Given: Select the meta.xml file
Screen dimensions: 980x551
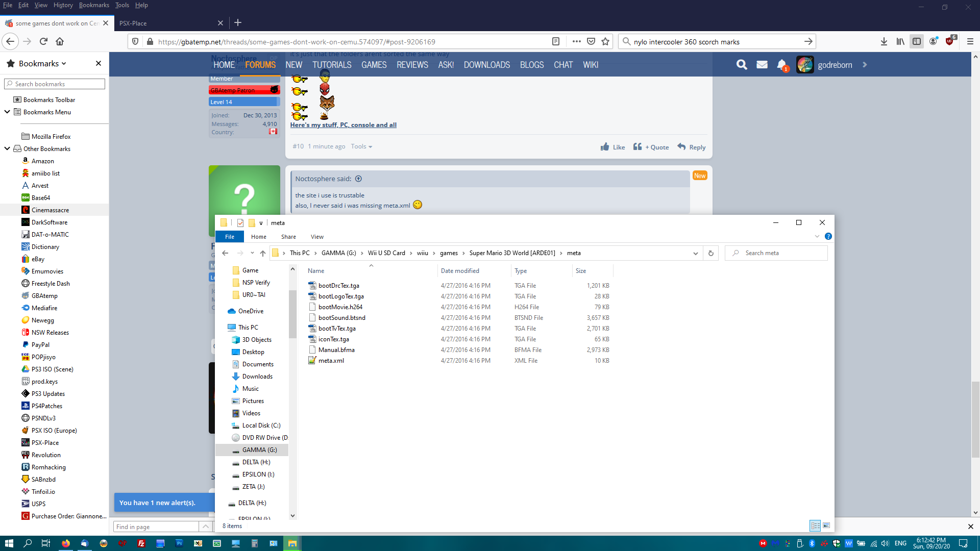Looking at the screenshot, I should point(331,361).
